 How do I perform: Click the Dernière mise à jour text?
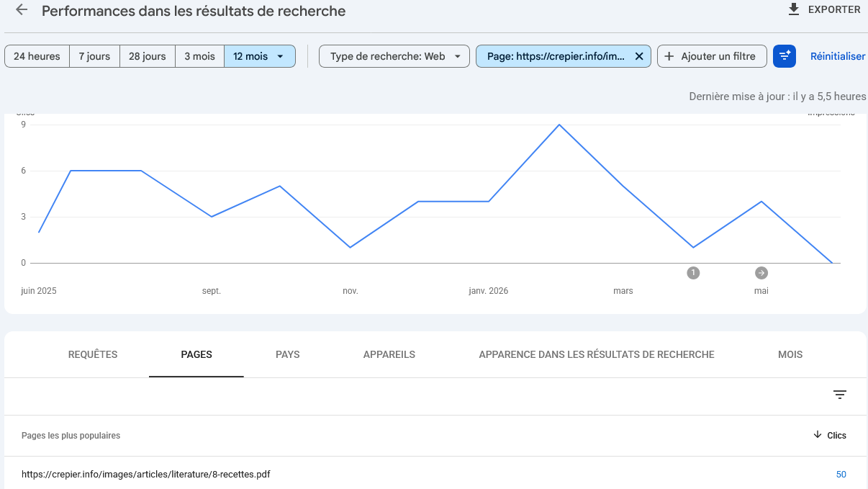777,97
